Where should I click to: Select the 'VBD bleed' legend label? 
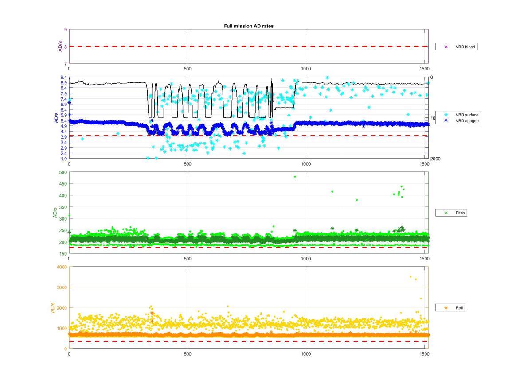click(466, 47)
